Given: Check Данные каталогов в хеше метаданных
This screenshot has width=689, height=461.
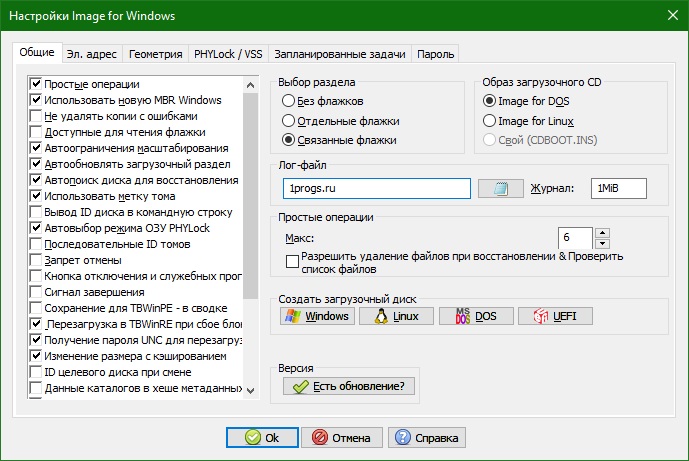Looking at the screenshot, I should pyautogui.click(x=36, y=388).
